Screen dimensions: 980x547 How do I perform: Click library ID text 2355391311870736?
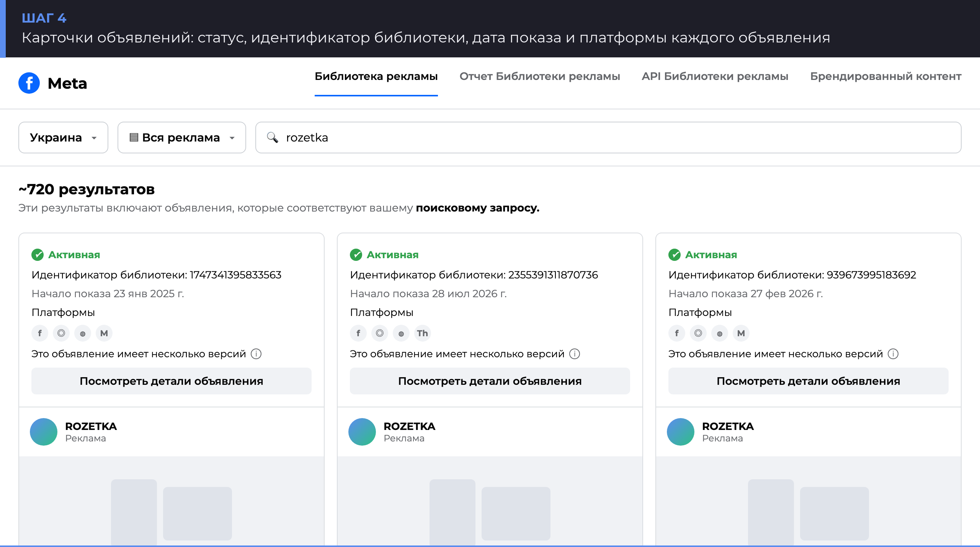coord(553,275)
